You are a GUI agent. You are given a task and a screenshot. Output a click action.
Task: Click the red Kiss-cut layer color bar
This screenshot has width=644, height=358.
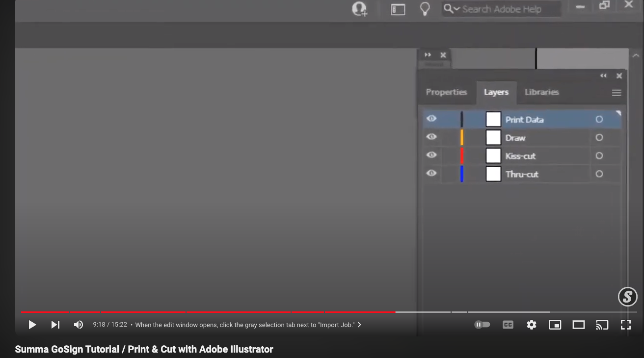click(x=462, y=155)
